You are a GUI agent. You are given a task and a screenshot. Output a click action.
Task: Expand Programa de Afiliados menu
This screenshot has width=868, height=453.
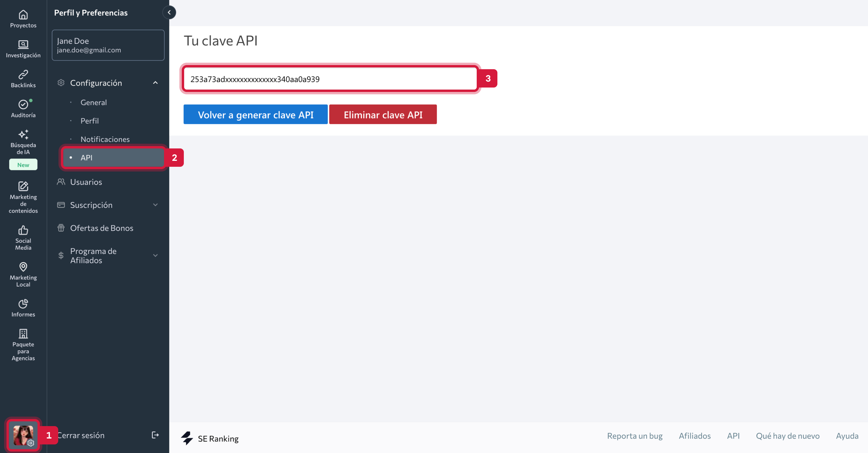(x=155, y=255)
